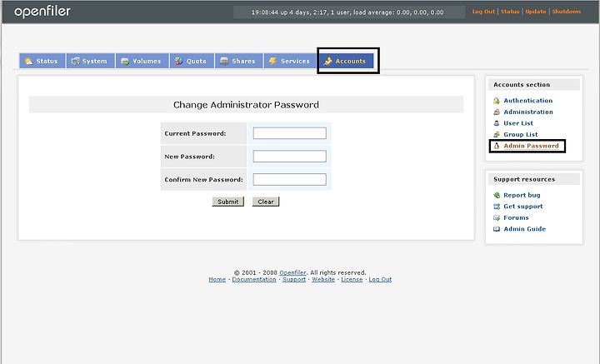The image size is (600, 364).
Task: Click the Change Administrator Password heading
Action: pos(246,105)
